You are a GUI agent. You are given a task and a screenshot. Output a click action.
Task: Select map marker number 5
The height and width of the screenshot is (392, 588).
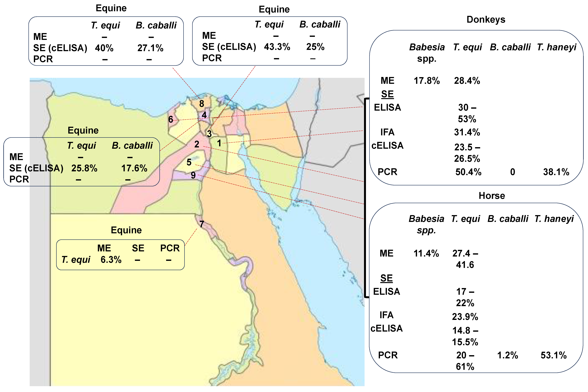[189, 162]
